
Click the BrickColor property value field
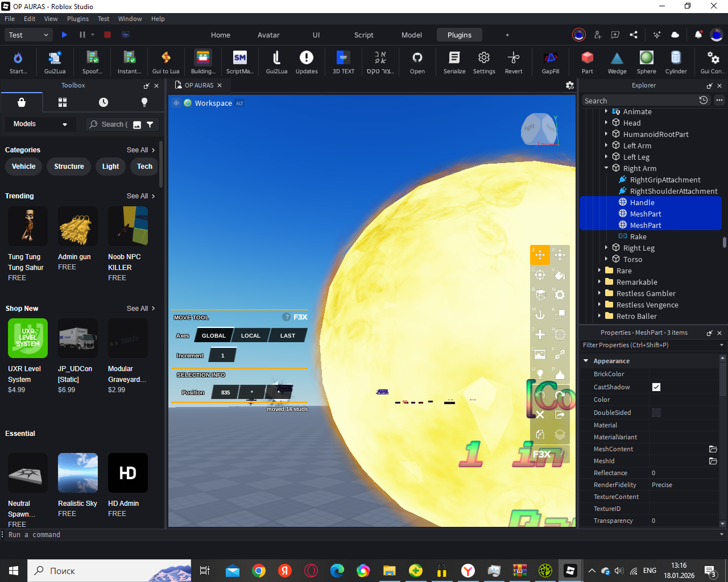(684, 374)
